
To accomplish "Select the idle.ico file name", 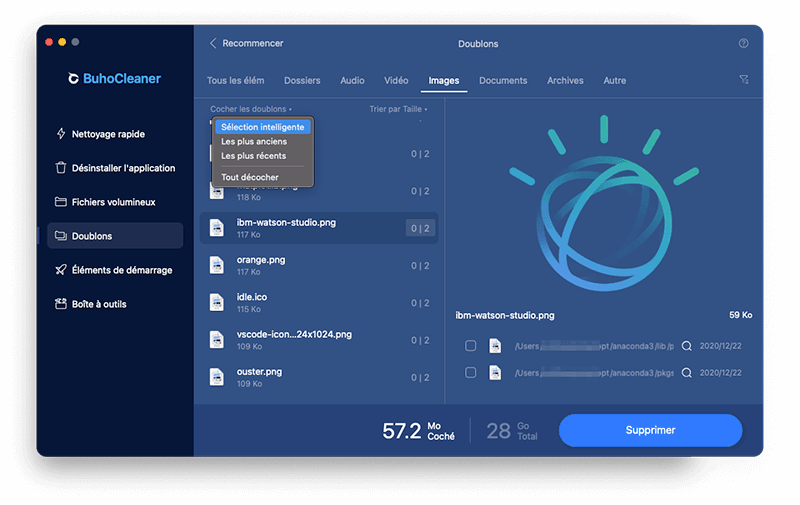I will coord(252,297).
